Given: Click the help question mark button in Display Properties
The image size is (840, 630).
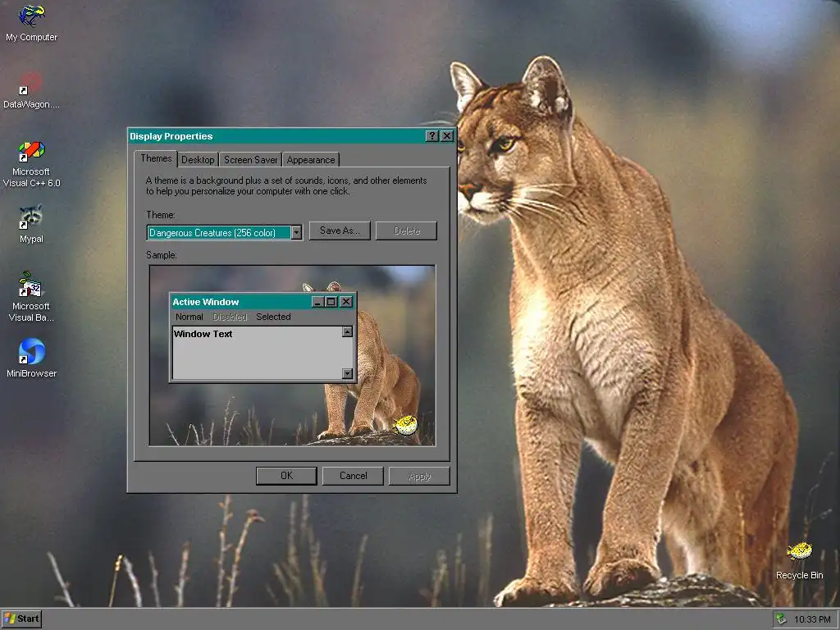Looking at the screenshot, I should click(431, 136).
